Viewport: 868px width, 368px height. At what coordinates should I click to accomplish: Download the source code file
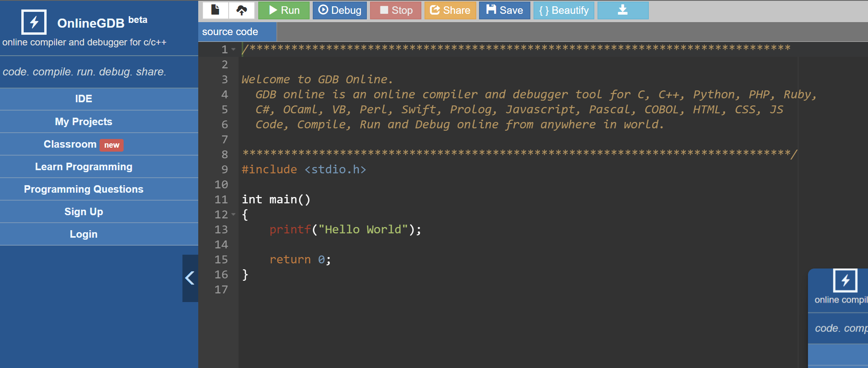(623, 10)
